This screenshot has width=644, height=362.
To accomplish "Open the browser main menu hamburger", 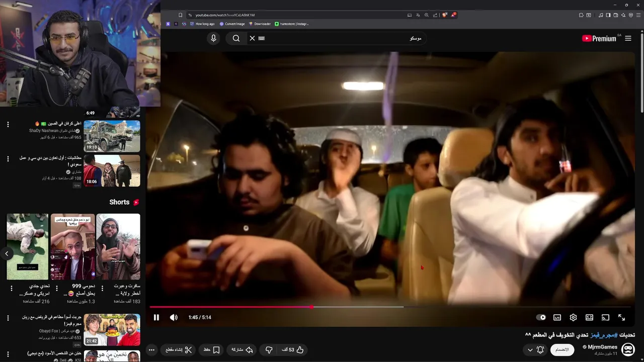I will point(638,15).
